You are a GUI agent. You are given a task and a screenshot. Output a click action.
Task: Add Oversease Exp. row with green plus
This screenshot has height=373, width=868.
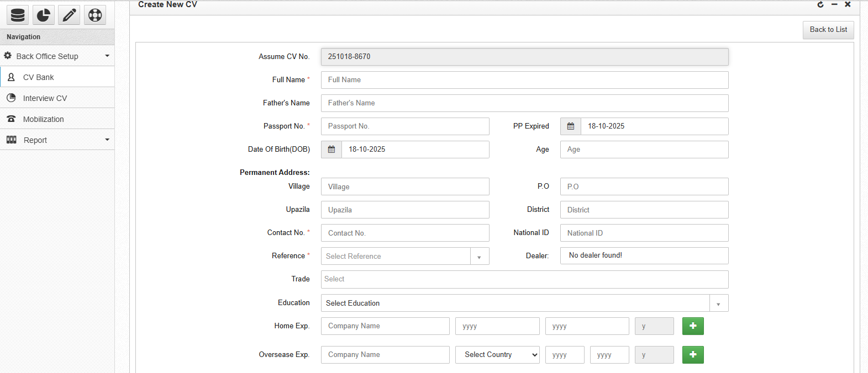[693, 355]
